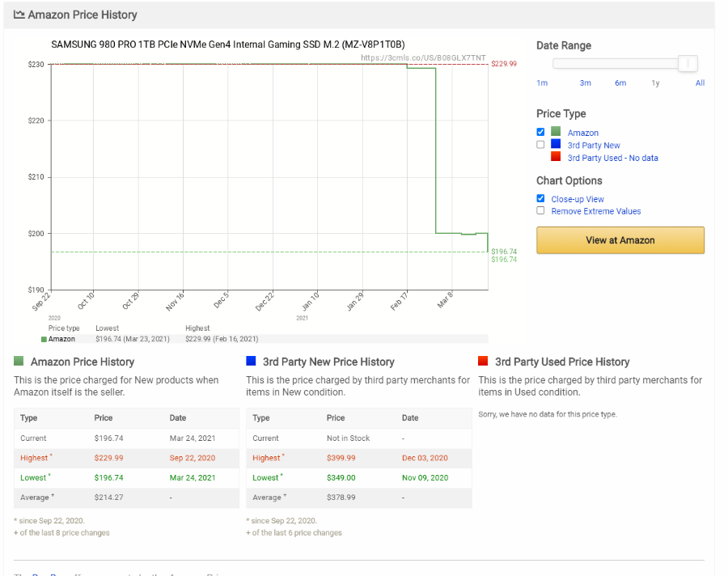This screenshot has height=576, width=728.
Task: Click the 3rd Party Lowest price $349.00
Action: (341, 478)
